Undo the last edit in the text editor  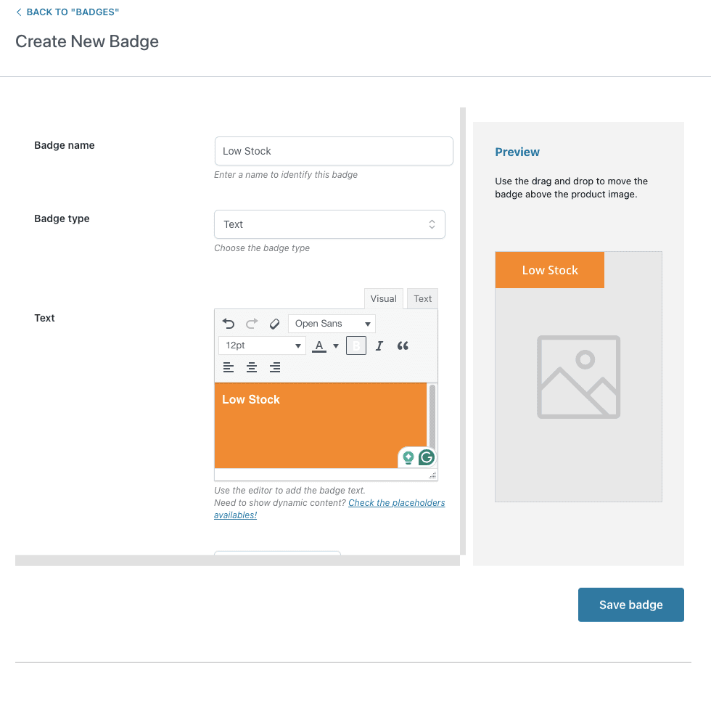click(229, 323)
